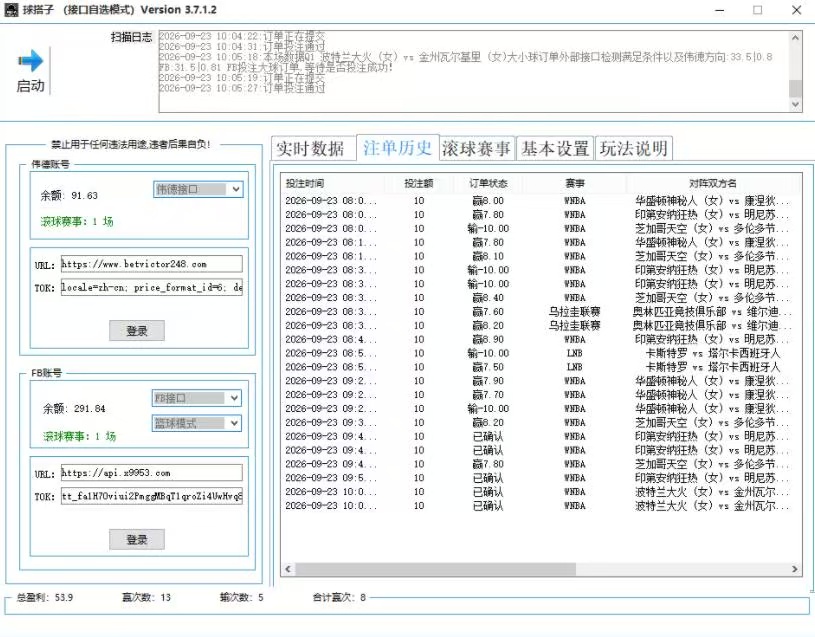Click the 订单状态 column header
815x637 pixels.
coord(488,183)
